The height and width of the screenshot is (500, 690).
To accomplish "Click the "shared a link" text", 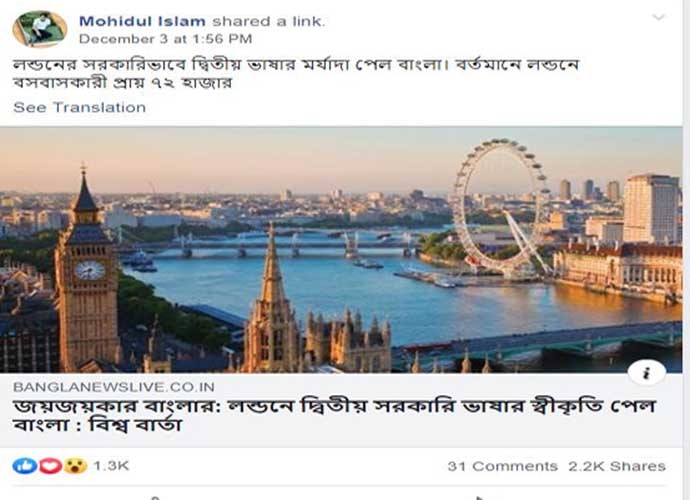I will 268,20.
